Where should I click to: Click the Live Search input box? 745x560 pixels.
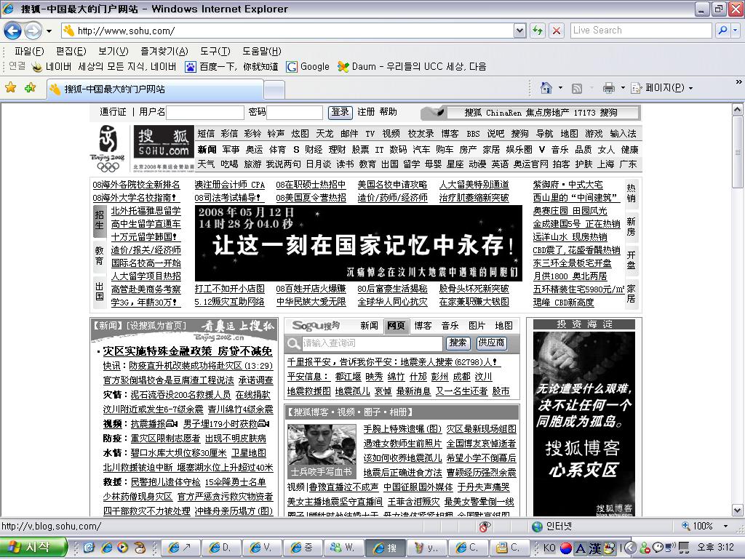click(x=640, y=31)
